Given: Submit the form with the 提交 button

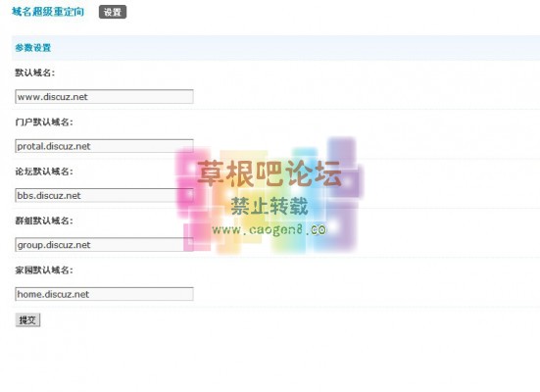Looking at the screenshot, I should point(27,320).
